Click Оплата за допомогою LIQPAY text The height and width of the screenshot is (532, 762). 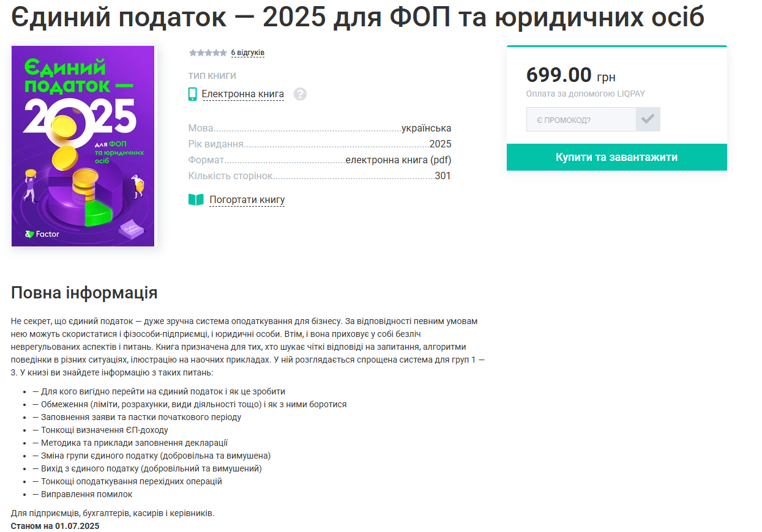click(x=585, y=94)
